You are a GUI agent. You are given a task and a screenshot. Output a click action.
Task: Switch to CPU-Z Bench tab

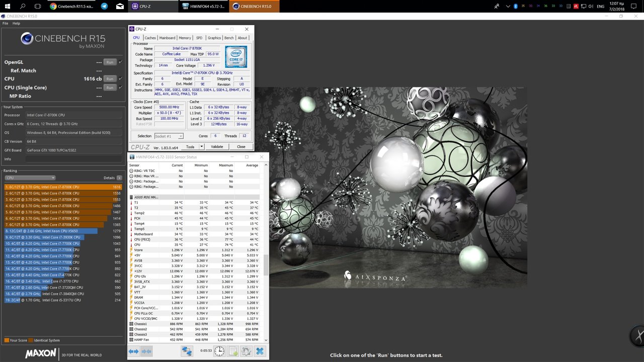[x=229, y=38]
